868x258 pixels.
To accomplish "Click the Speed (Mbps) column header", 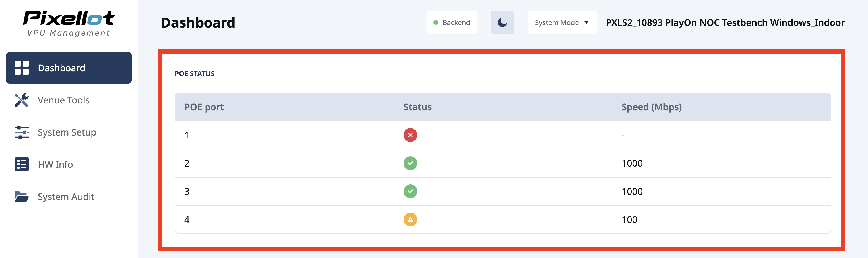I will point(651,107).
